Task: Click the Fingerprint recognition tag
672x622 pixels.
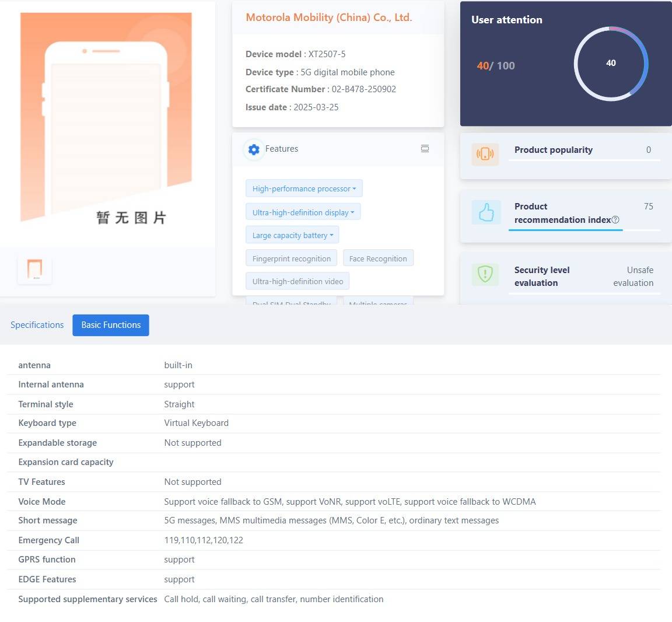Action: click(291, 258)
